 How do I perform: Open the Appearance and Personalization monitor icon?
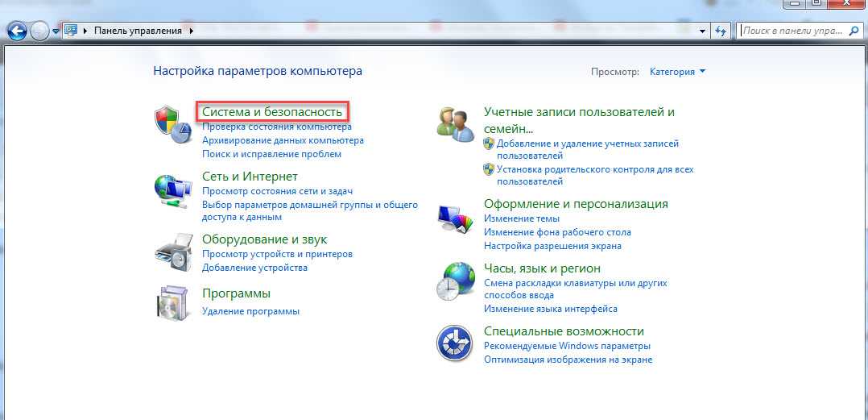tap(454, 218)
